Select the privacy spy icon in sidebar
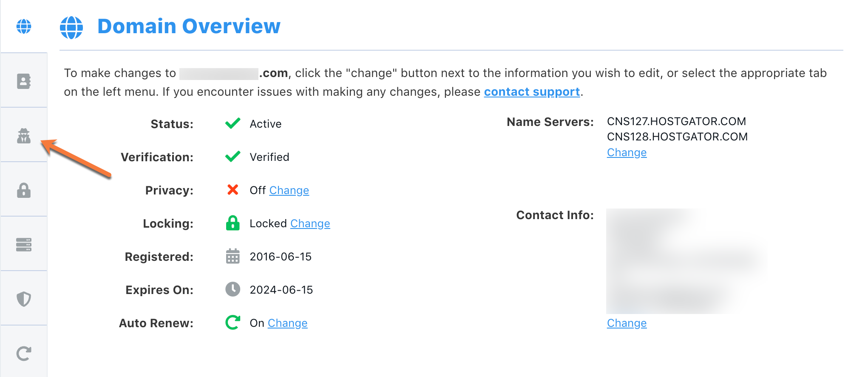Screen dimensions: 868x377 [24, 136]
